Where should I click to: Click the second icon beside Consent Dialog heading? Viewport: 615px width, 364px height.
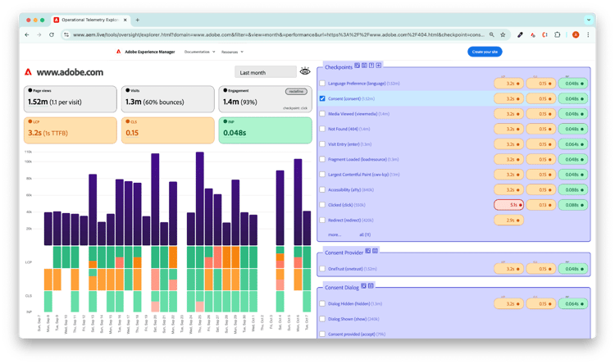pos(371,285)
